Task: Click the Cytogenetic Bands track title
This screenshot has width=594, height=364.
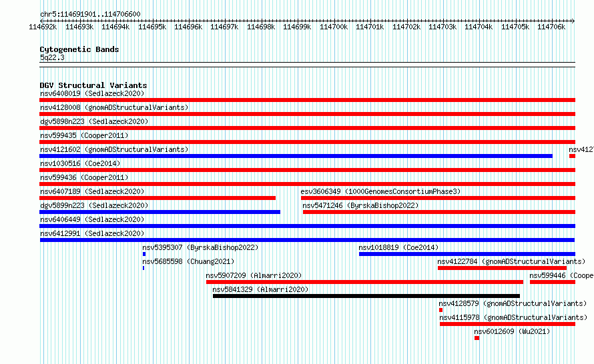Action: (x=79, y=49)
